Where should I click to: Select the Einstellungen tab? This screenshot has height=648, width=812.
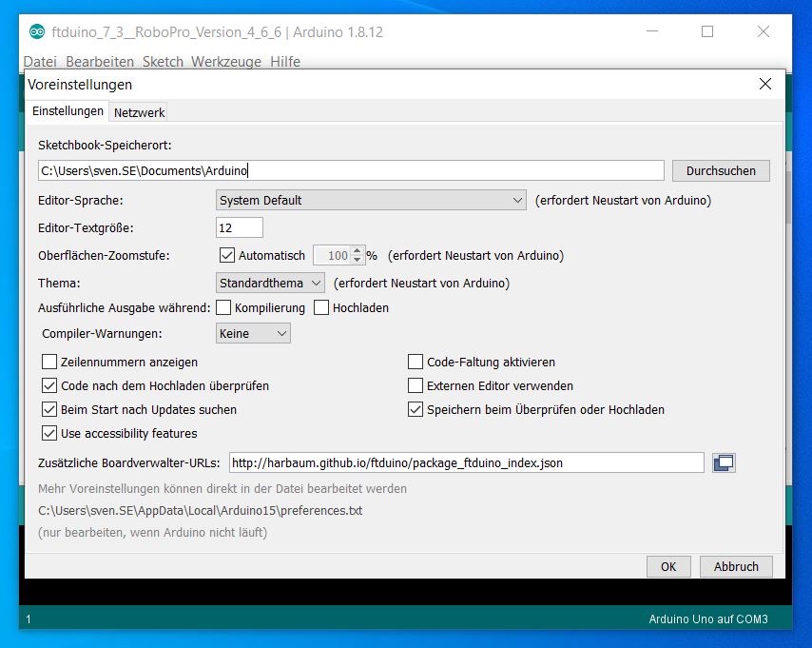point(68,111)
